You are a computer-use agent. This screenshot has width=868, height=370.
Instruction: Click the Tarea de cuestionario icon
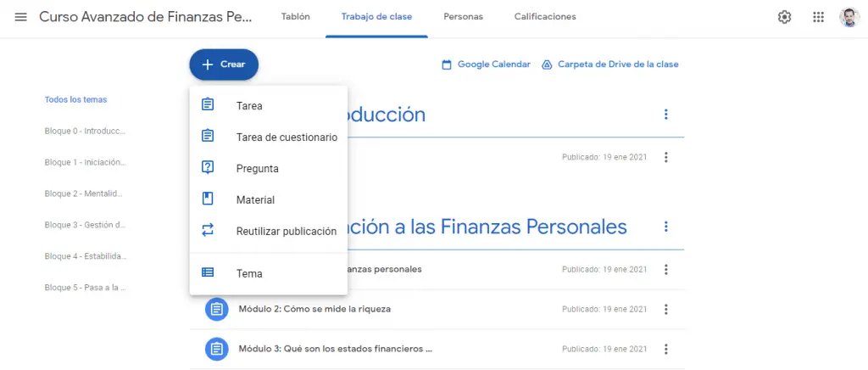(x=208, y=136)
